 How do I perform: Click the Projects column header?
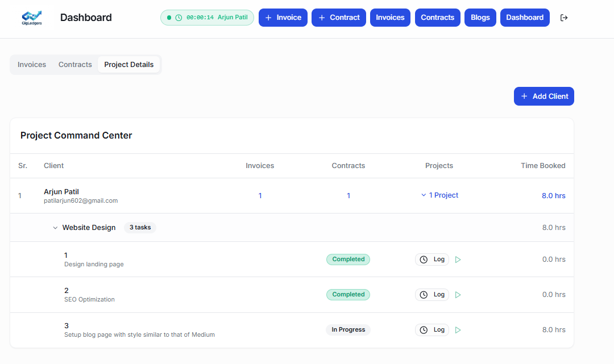tap(439, 166)
